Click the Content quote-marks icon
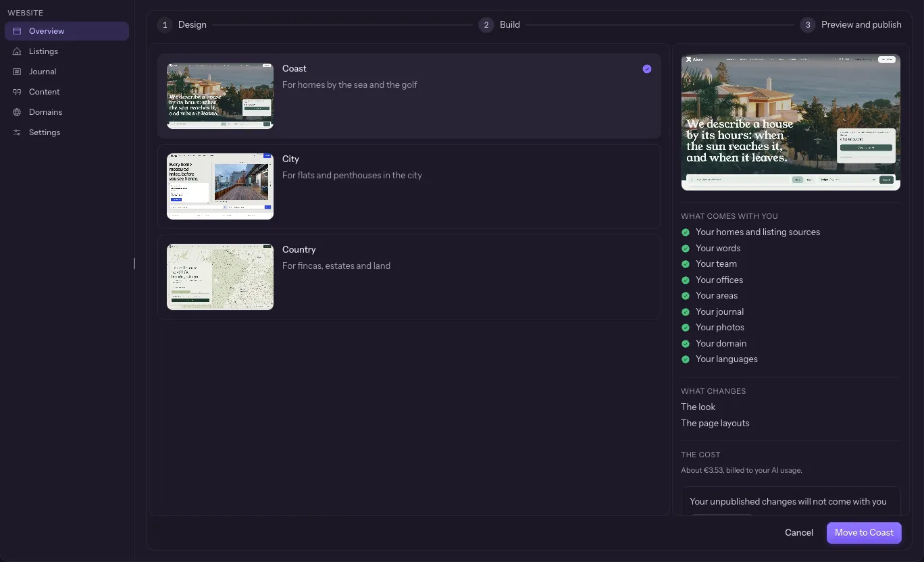 (x=17, y=92)
